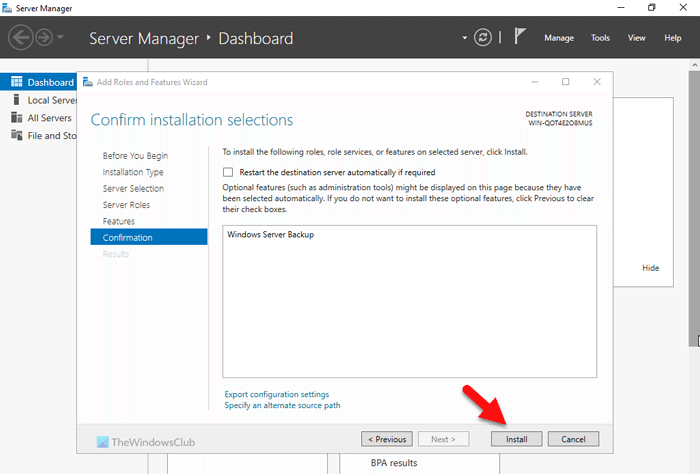Click the back navigation arrow in Server Manager
Viewport: 700px width, 474px height.
[21, 37]
